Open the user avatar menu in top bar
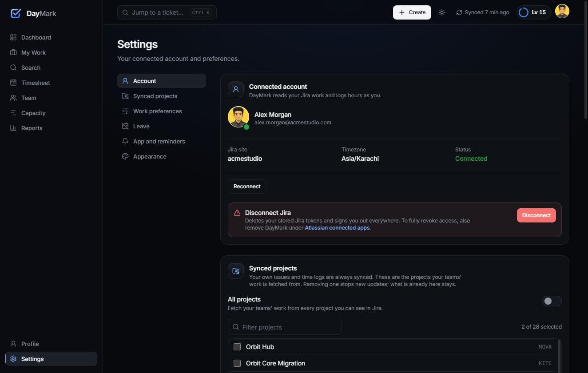Image resolution: width=588 pixels, height=373 pixels. pos(562,12)
